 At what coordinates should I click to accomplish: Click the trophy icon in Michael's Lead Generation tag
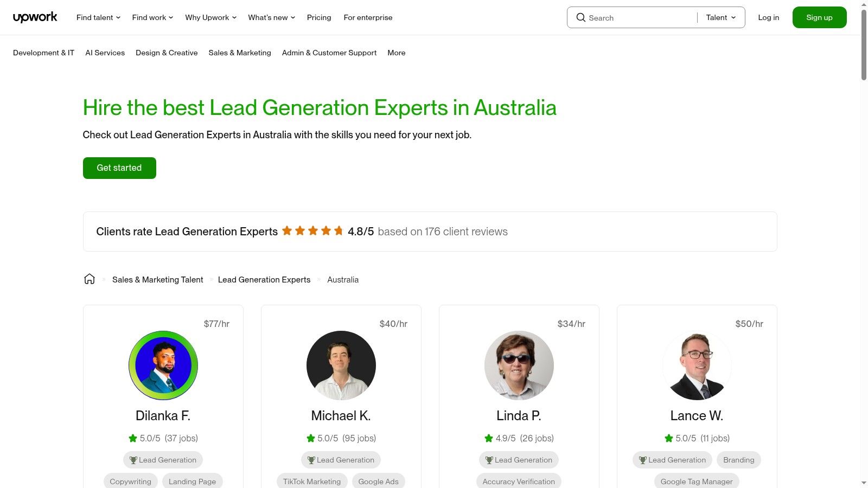[x=311, y=460]
